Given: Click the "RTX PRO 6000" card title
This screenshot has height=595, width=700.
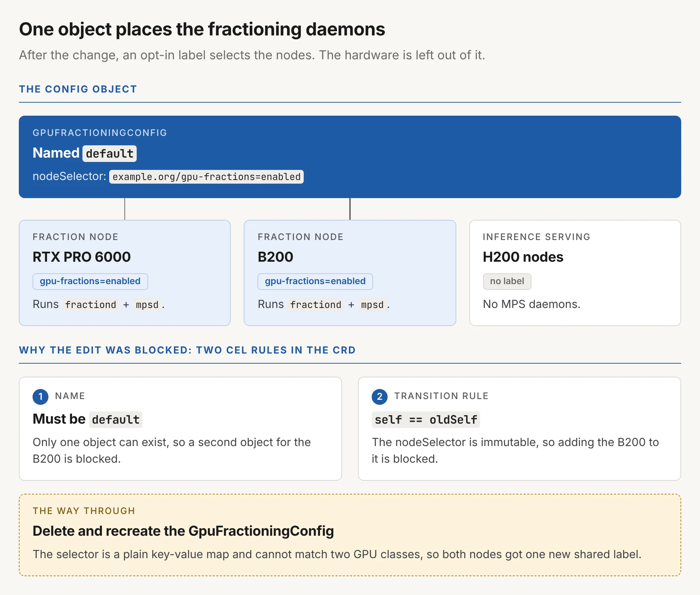Looking at the screenshot, I should click(82, 257).
